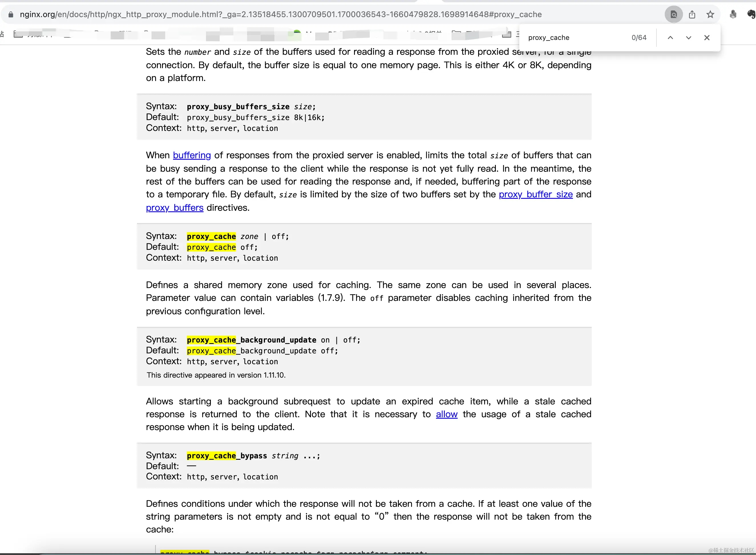Click the first bookmarks bar folder icon

18,34
